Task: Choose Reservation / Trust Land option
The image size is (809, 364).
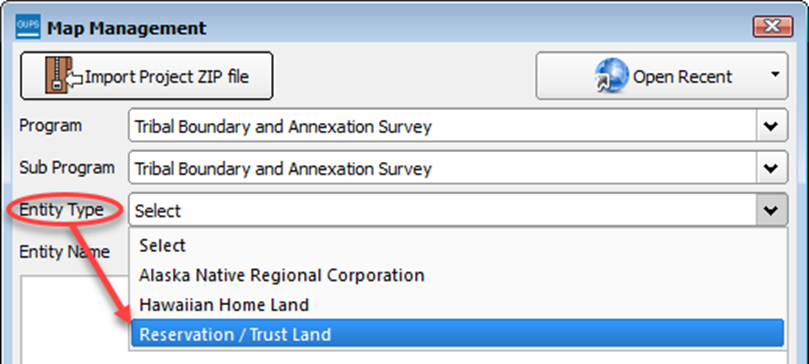Action: click(x=458, y=334)
